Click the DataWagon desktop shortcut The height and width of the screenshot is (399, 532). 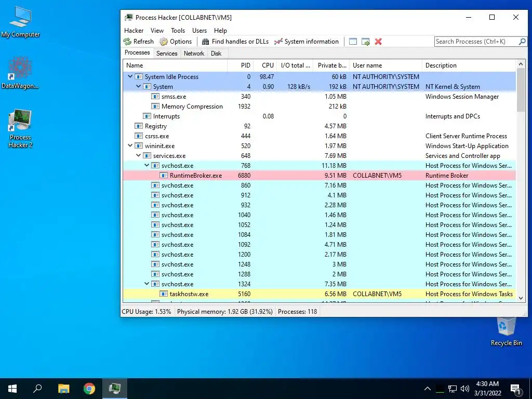coord(20,73)
